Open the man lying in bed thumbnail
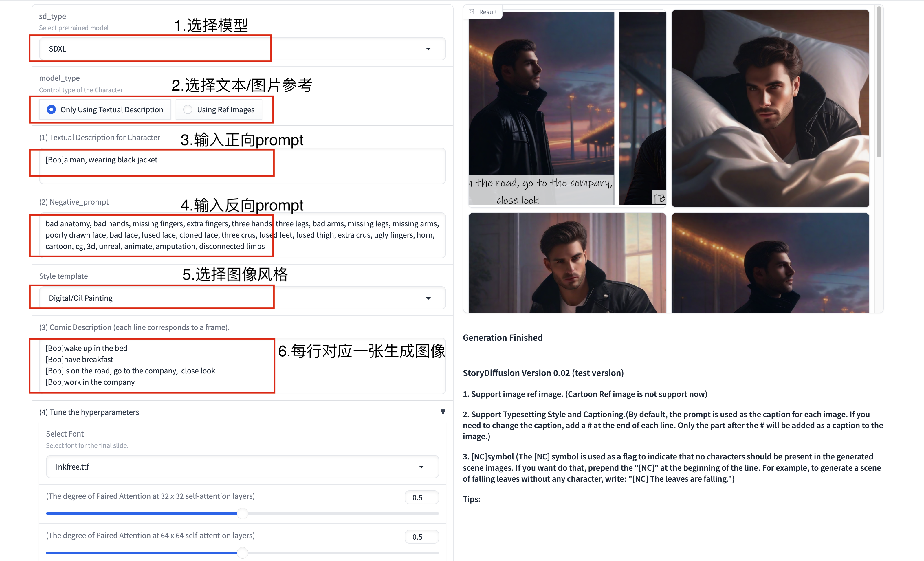This screenshot has width=924, height=561. point(770,109)
